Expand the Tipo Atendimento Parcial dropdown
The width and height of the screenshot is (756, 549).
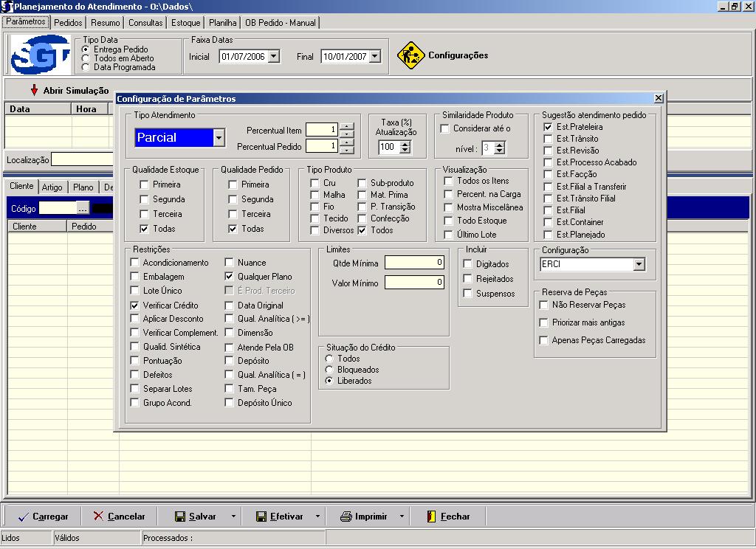pyautogui.click(x=219, y=138)
